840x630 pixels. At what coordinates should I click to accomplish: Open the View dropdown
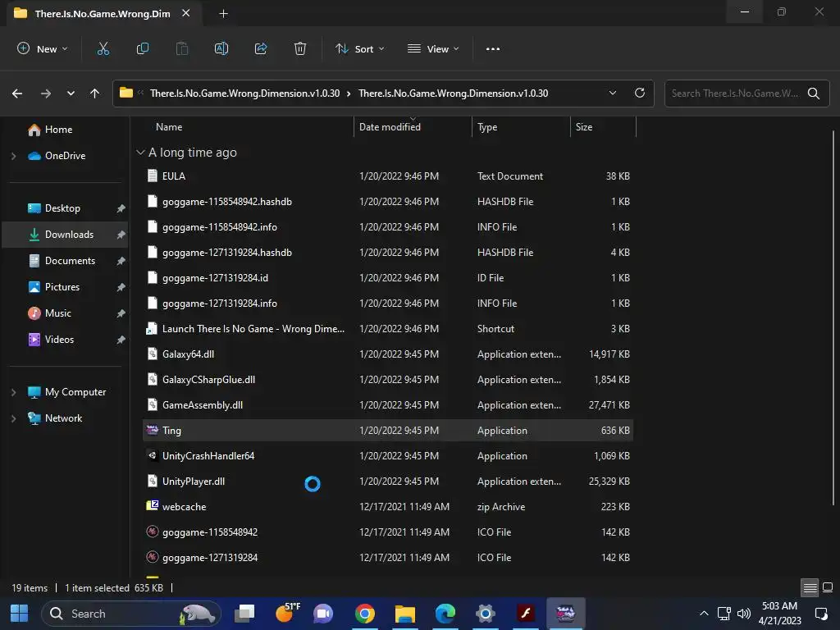coord(433,48)
